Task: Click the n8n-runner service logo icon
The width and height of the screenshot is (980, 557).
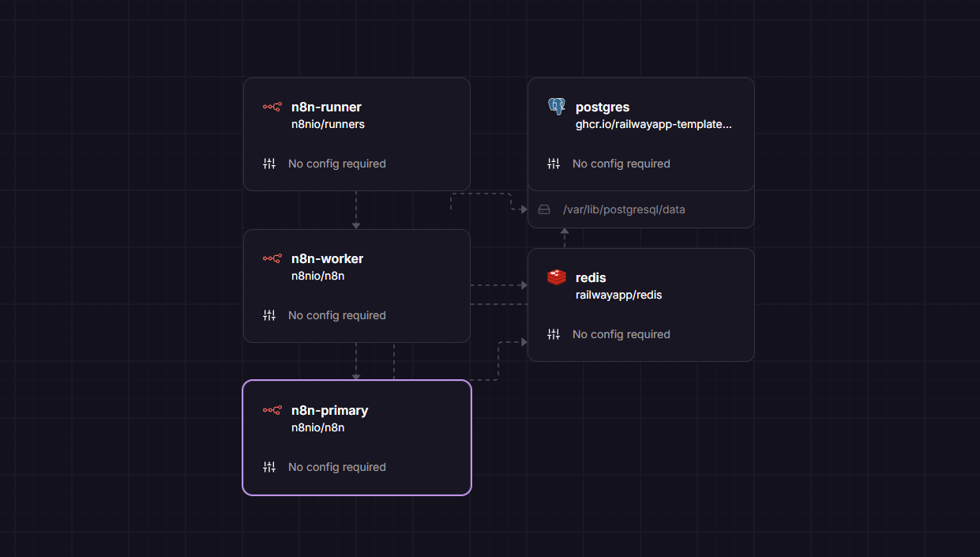Action: pyautogui.click(x=272, y=107)
